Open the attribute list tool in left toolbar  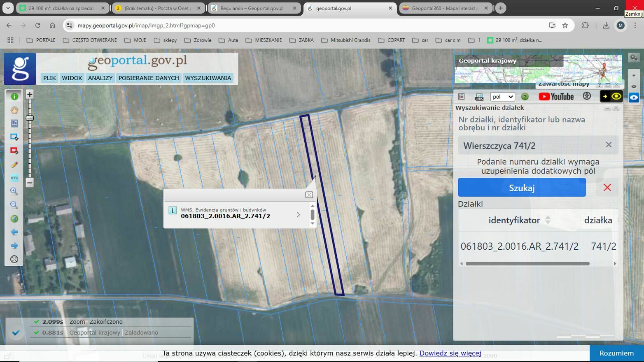click(x=14, y=123)
